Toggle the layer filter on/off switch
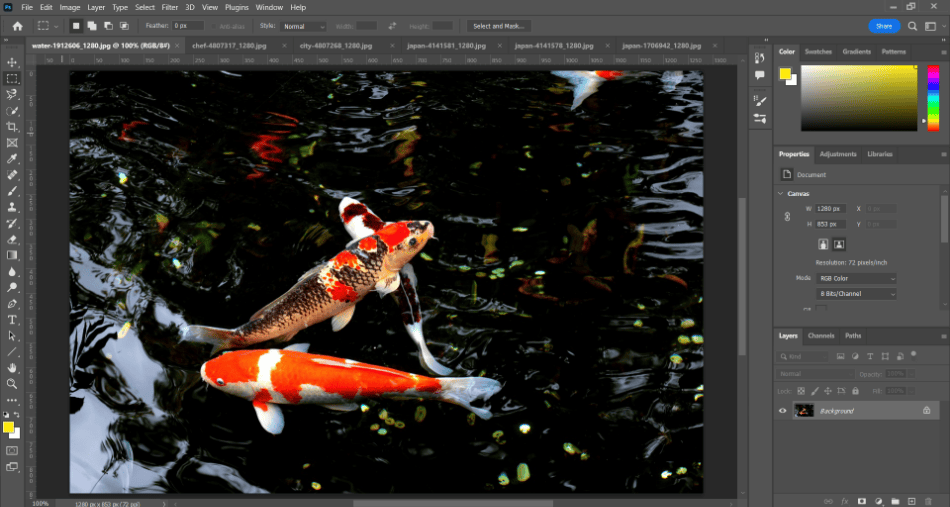The height and width of the screenshot is (507, 950). pos(914,355)
